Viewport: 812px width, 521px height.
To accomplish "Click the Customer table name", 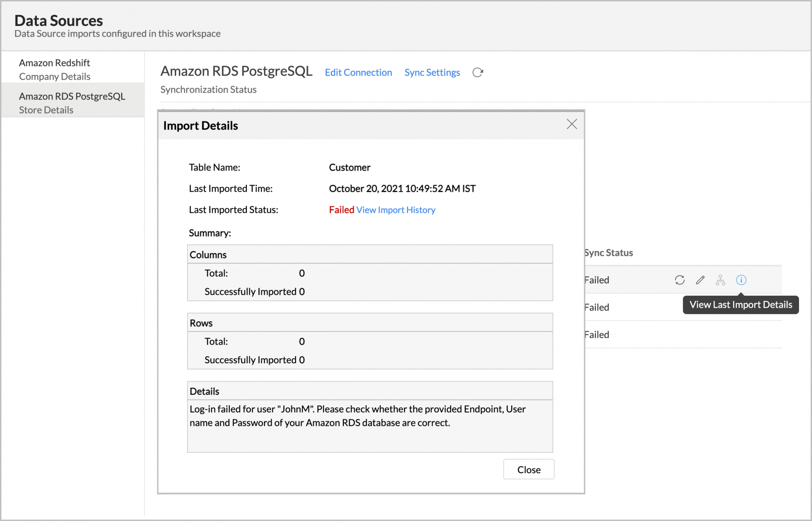I will tap(349, 167).
